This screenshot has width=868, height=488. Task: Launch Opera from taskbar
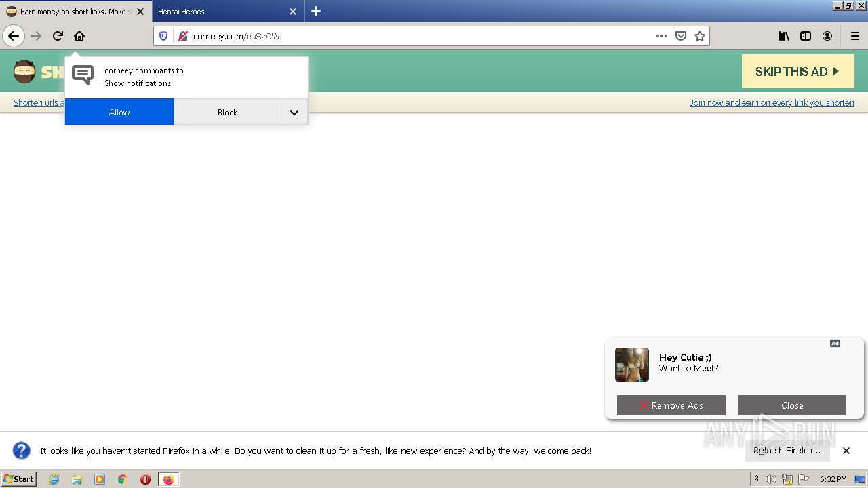click(x=145, y=479)
